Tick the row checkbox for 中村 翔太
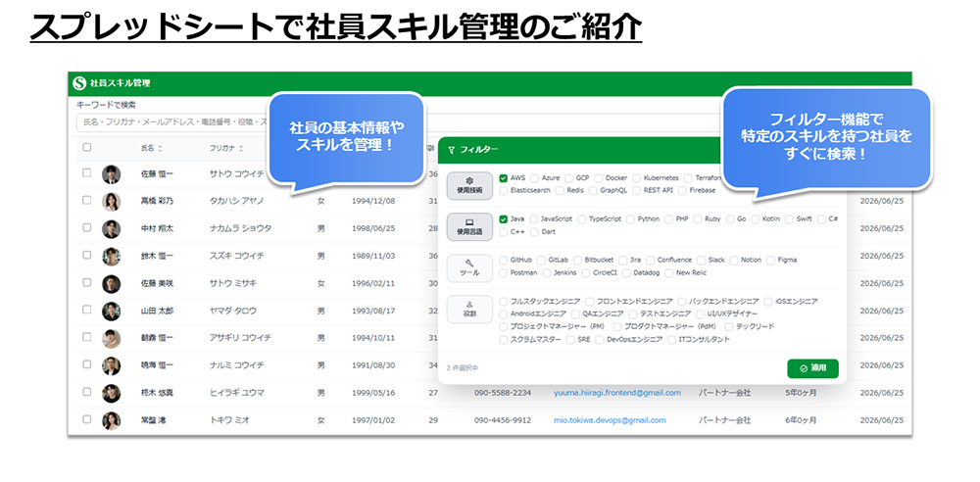 click(x=87, y=227)
